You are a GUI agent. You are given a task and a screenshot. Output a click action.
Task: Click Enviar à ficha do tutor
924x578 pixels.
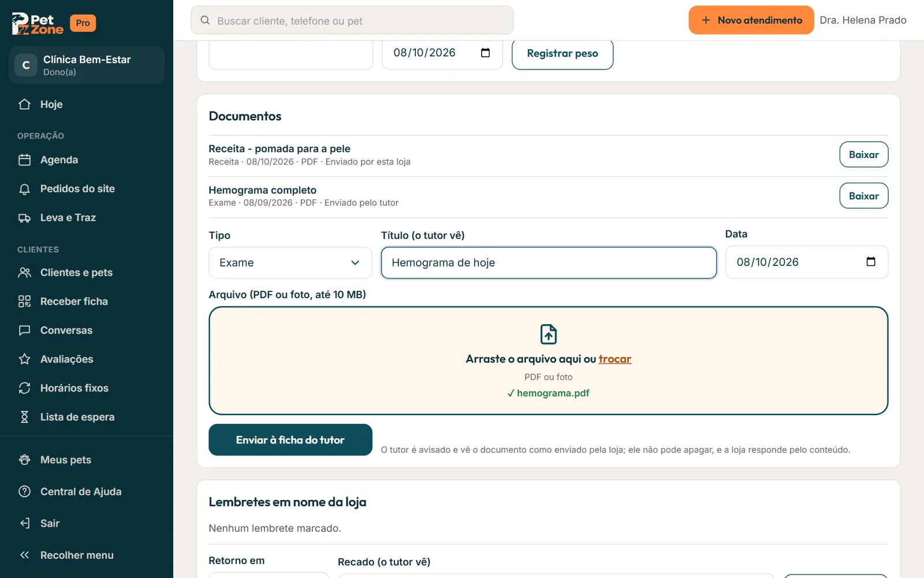pyautogui.click(x=290, y=440)
